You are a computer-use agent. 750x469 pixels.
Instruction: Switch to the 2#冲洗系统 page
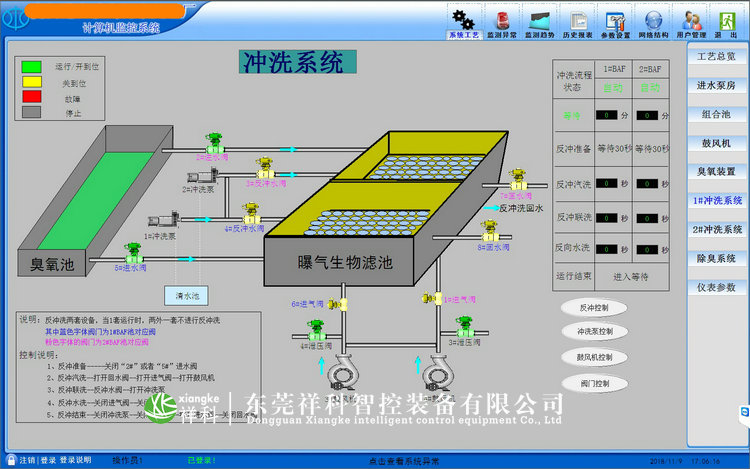pos(717,229)
